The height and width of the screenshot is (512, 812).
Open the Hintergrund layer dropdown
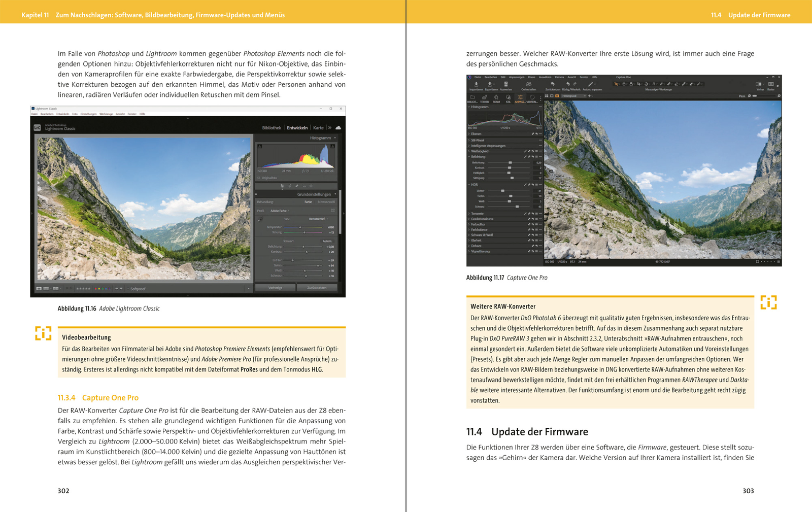[573, 96]
